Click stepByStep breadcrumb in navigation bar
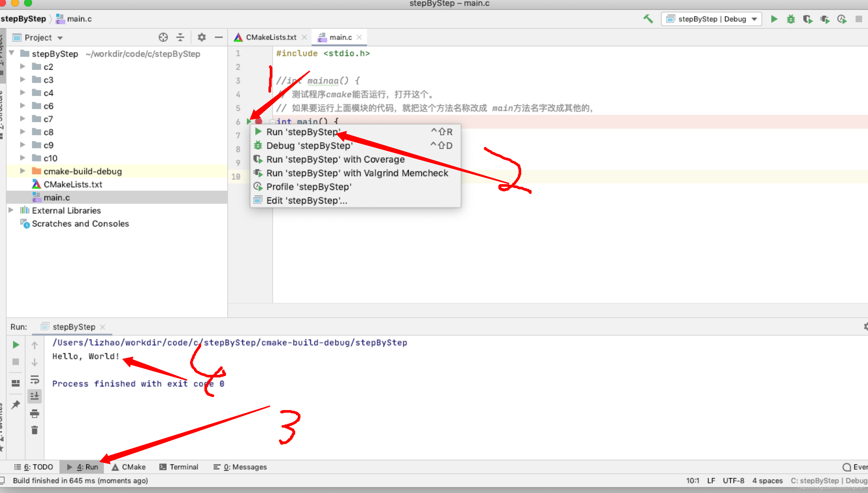 [x=23, y=19]
